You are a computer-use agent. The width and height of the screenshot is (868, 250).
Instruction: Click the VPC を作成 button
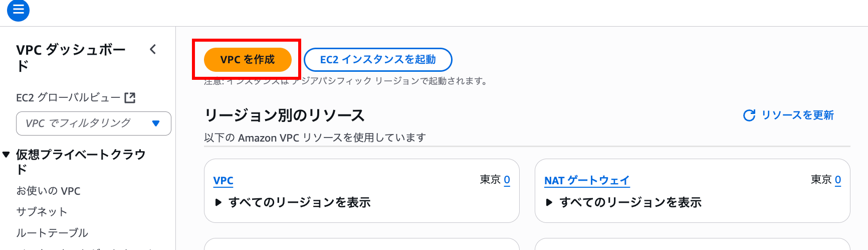pyautogui.click(x=248, y=60)
